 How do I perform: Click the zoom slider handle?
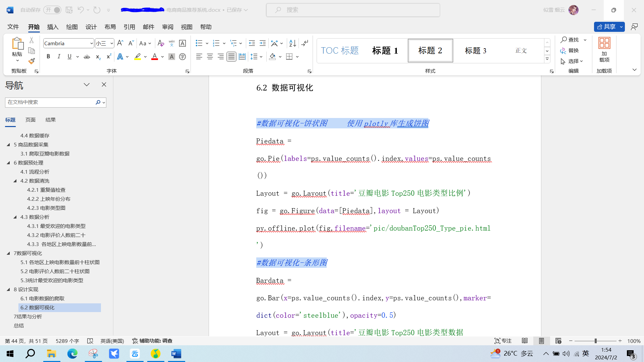[596, 341]
